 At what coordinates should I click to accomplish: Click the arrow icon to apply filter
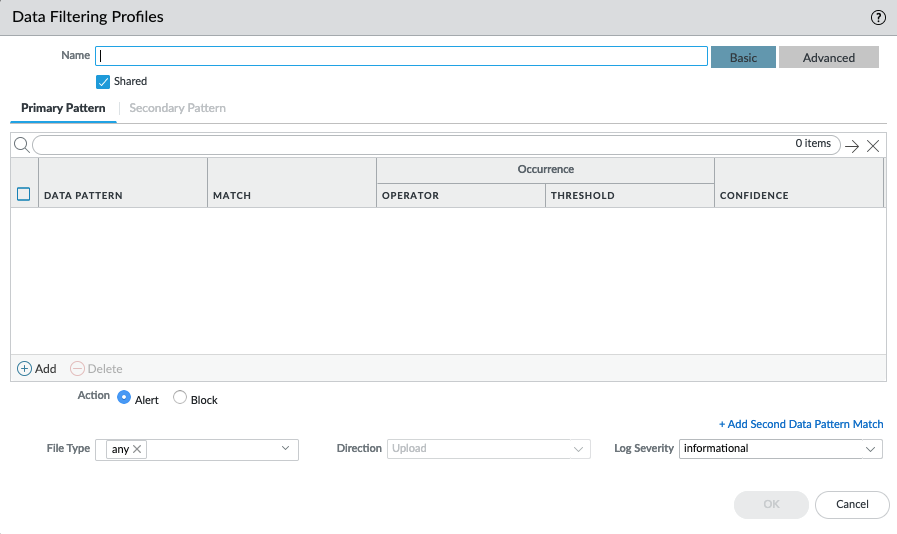[x=852, y=146]
